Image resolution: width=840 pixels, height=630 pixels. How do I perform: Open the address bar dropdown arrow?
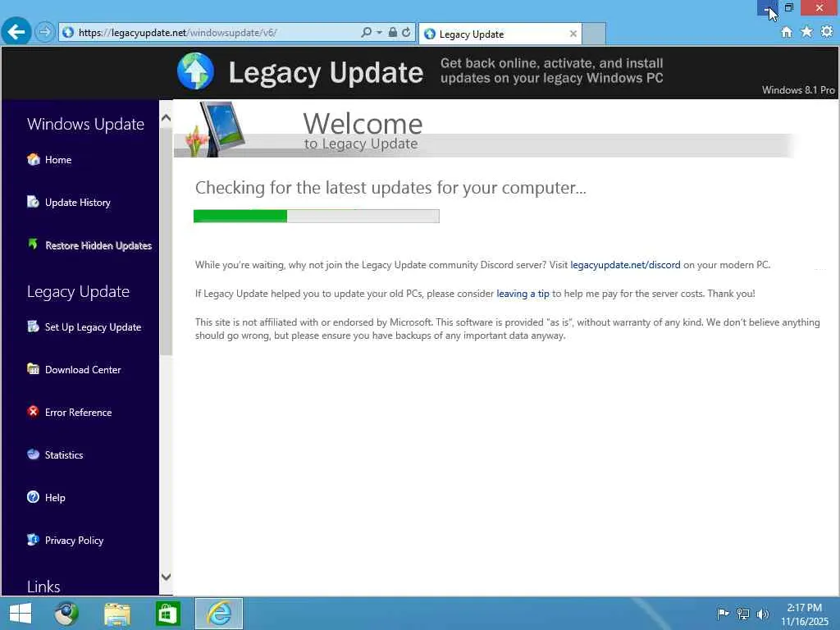(379, 33)
